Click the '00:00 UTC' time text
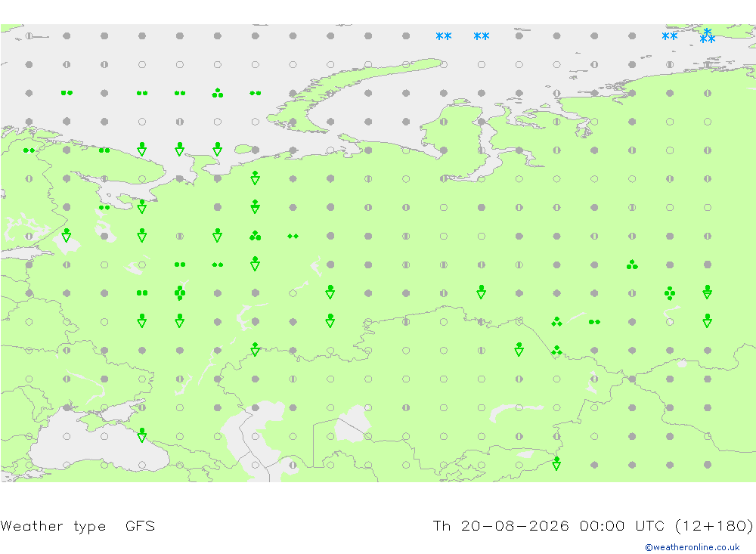Viewport: 756px width, 554px height. [x=622, y=525]
